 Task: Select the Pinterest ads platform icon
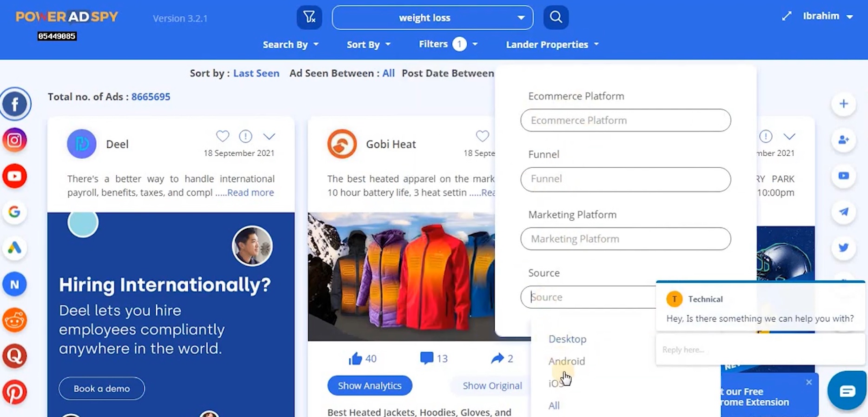[x=15, y=392]
